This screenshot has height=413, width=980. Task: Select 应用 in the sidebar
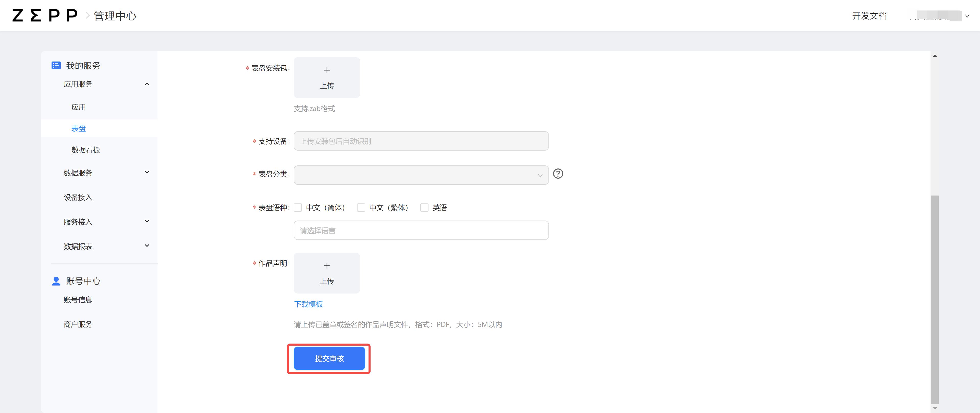78,107
